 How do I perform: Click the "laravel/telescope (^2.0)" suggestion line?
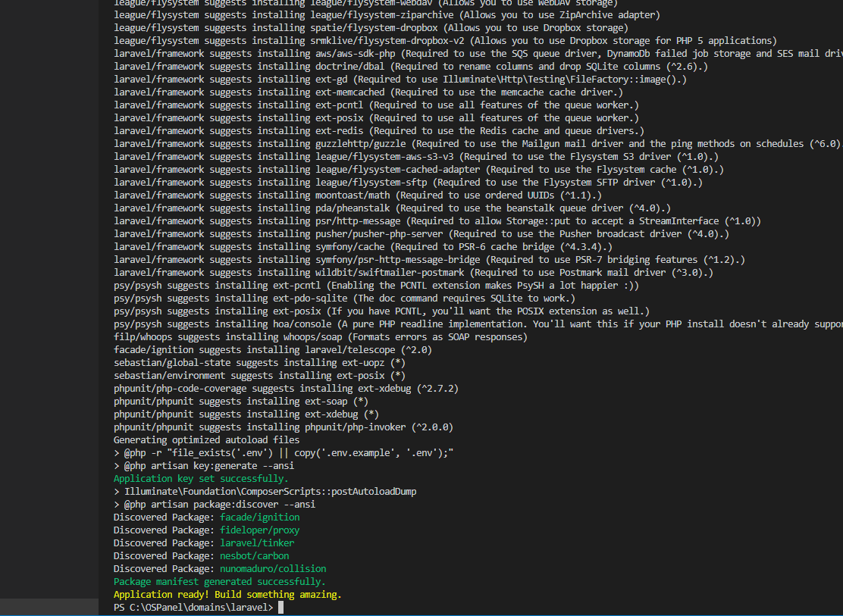pyautogui.click(x=273, y=349)
